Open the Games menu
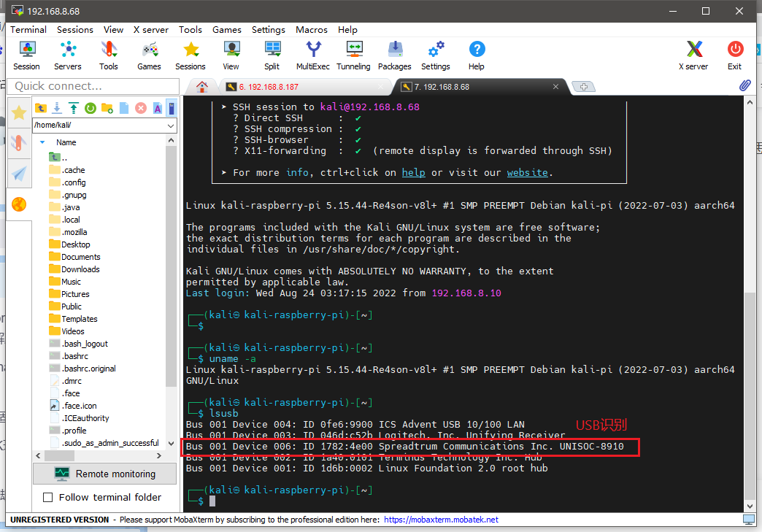Viewport: 762px width, 532px height. pyautogui.click(x=226, y=30)
